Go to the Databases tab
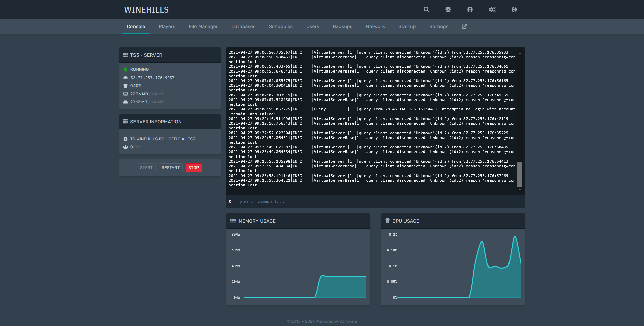644x326 pixels. pos(243,26)
